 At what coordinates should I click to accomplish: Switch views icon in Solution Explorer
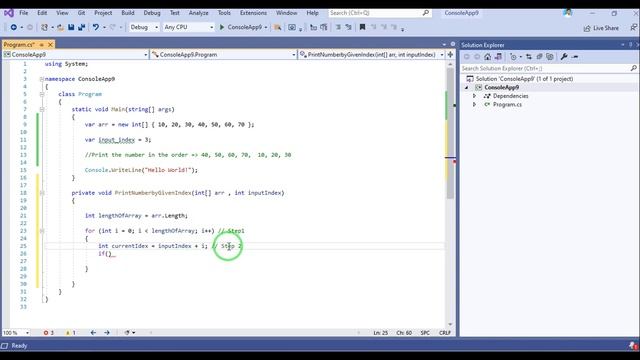pos(498,57)
